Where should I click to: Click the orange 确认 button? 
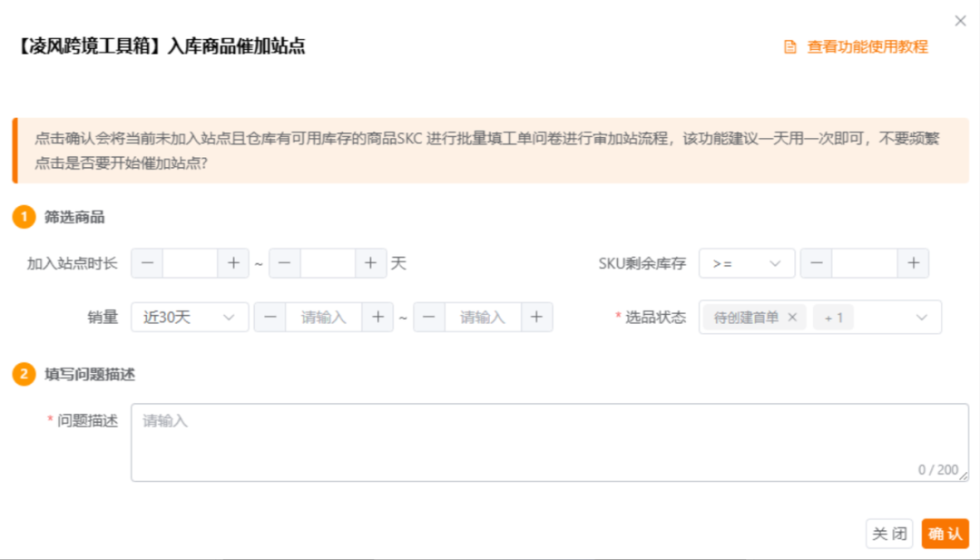pyautogui.click(x=945, y=534)
